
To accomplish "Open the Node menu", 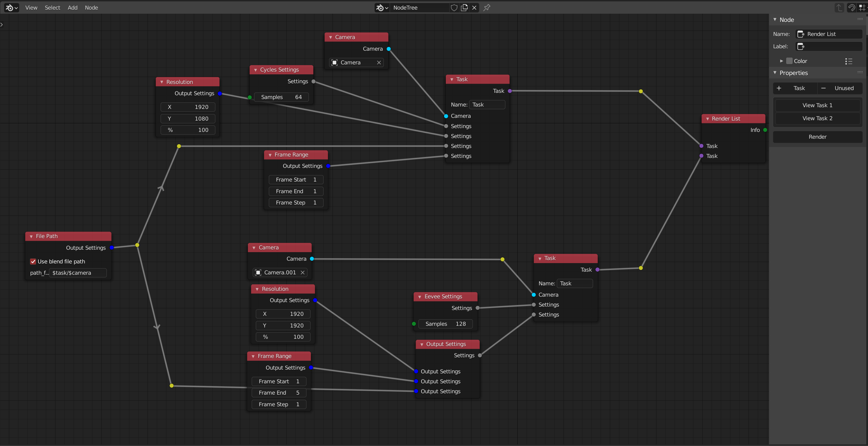I will [x=91, y=8].
